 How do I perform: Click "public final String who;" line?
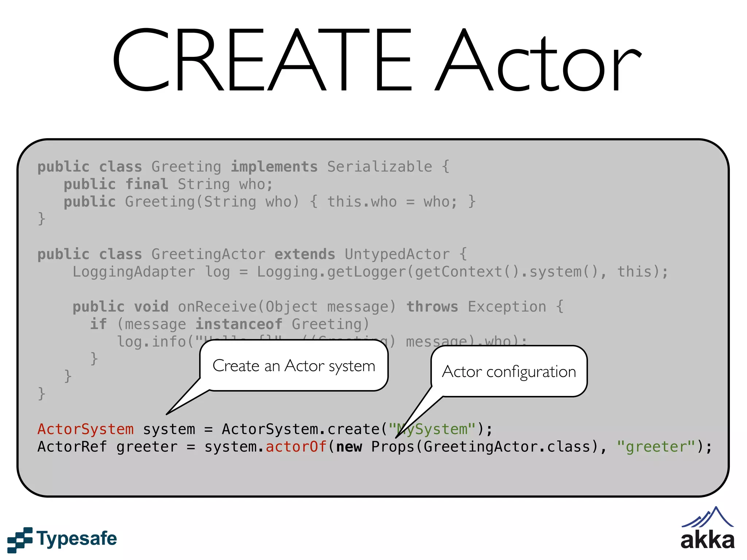pyautogui.click(x=169, y=184)
